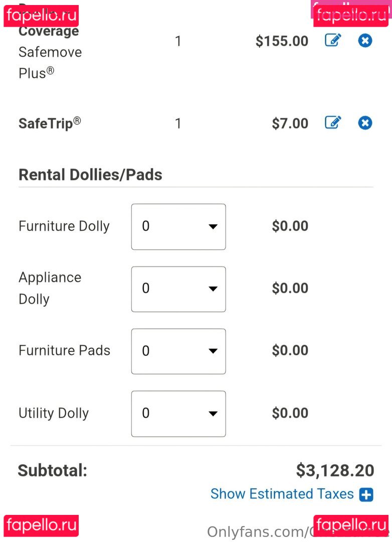Open the Furniture Dolly quantity dropdown

pos(178,227)
